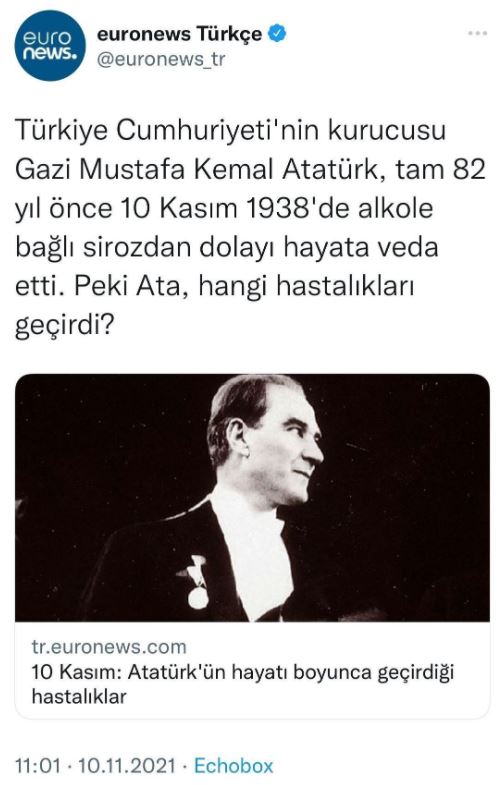Screen dimensions: 499x785
Task: Click the blue verified badge checkmark
Action: pos(277,34)
